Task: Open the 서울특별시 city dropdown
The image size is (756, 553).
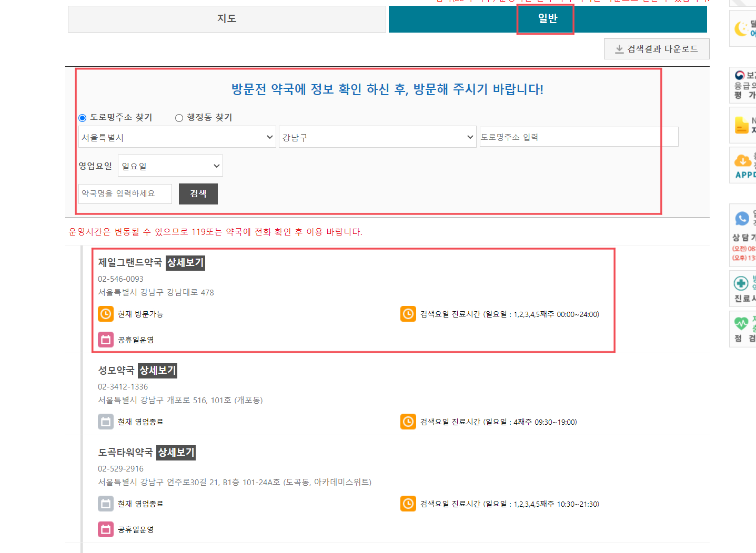Action: click(177, 137)
